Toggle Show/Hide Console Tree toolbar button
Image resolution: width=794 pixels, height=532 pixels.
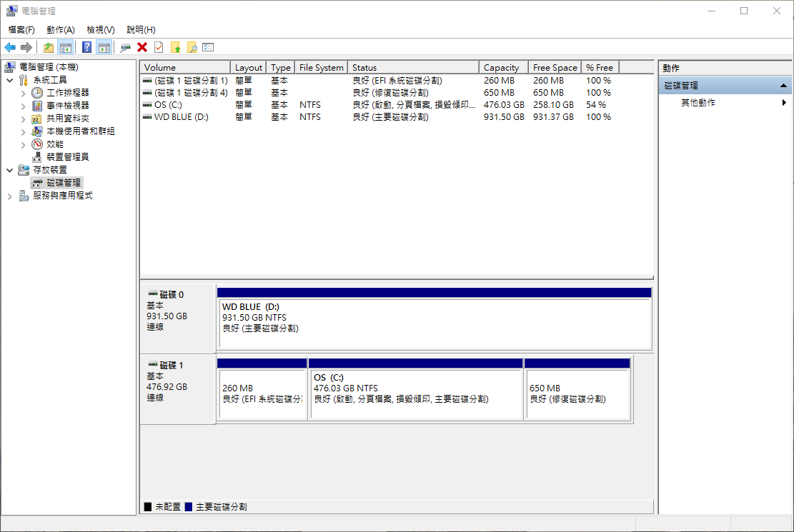click(x=66, y=47)
